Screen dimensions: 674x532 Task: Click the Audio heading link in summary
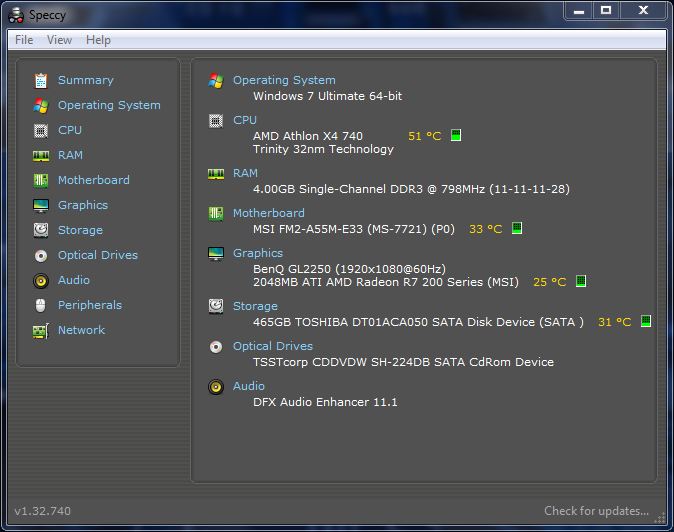(249, 386)
